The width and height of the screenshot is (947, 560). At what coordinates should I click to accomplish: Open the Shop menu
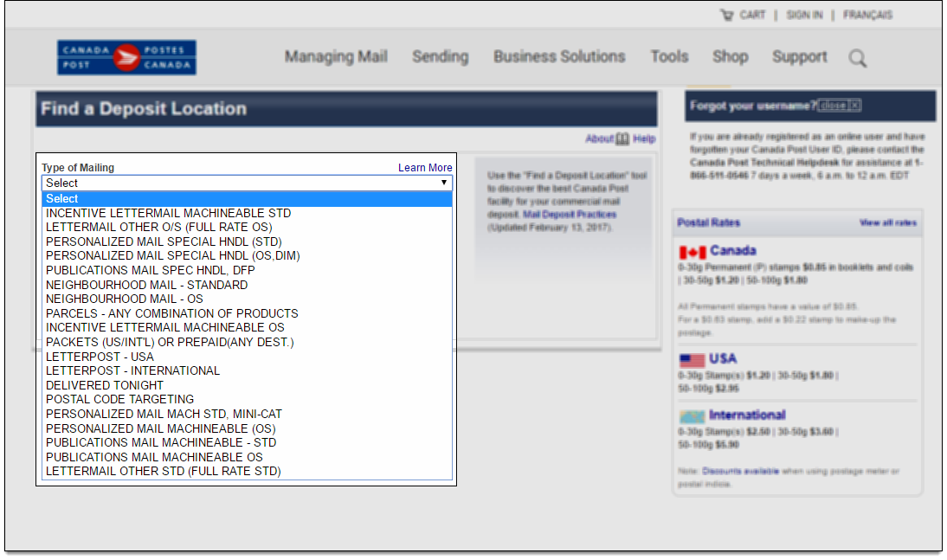pos(731,57)
